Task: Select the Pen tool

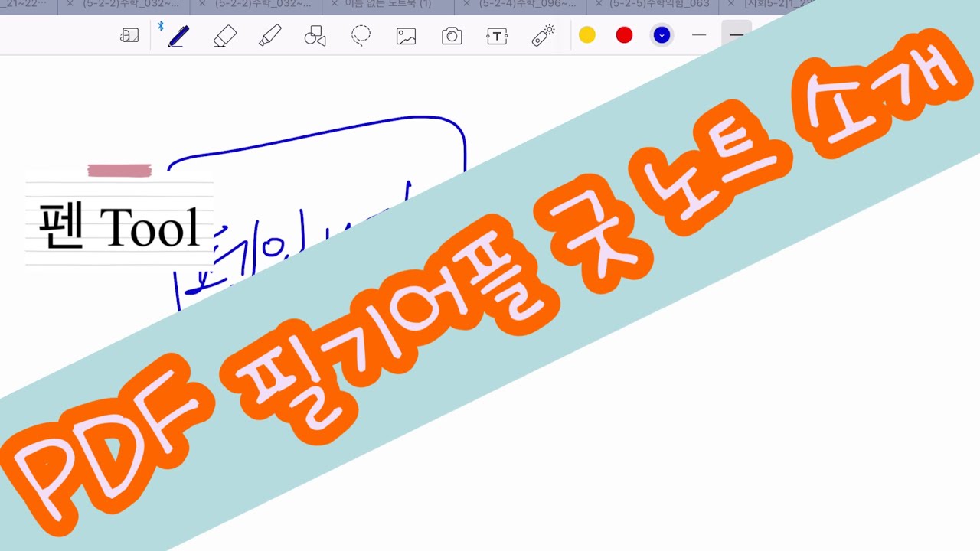Action: point(178,36)
